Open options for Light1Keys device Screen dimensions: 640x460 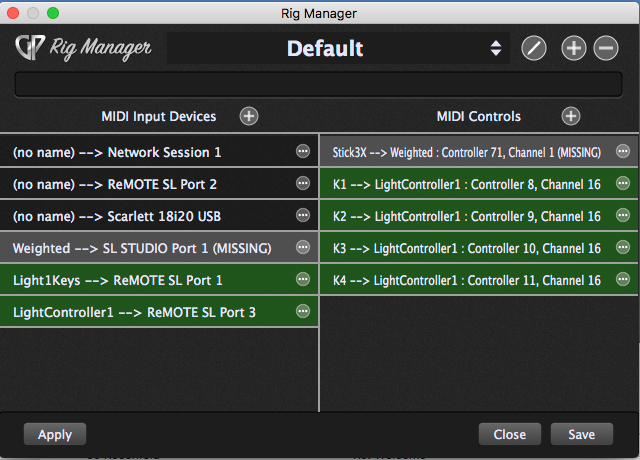(x=303, y=280)
